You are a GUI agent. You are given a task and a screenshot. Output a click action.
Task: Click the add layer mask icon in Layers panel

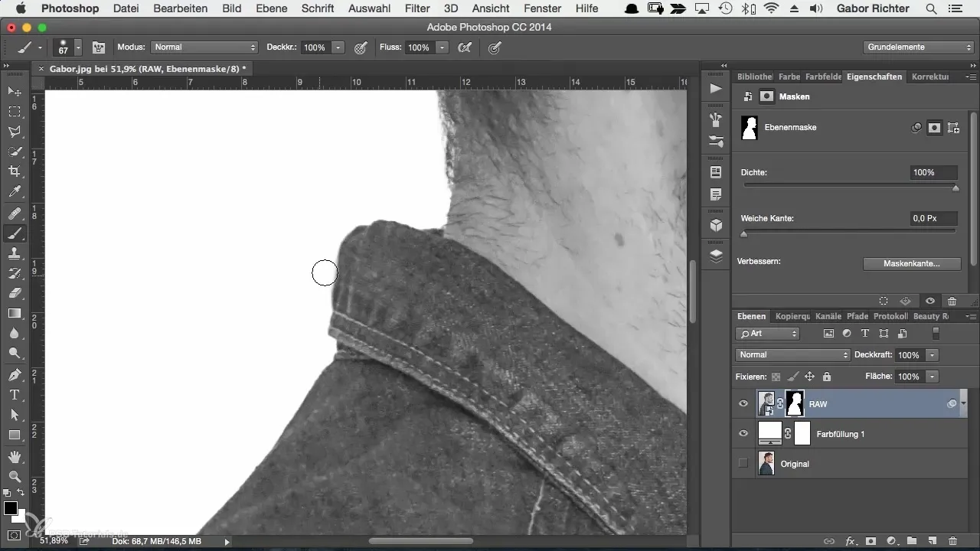871,541
